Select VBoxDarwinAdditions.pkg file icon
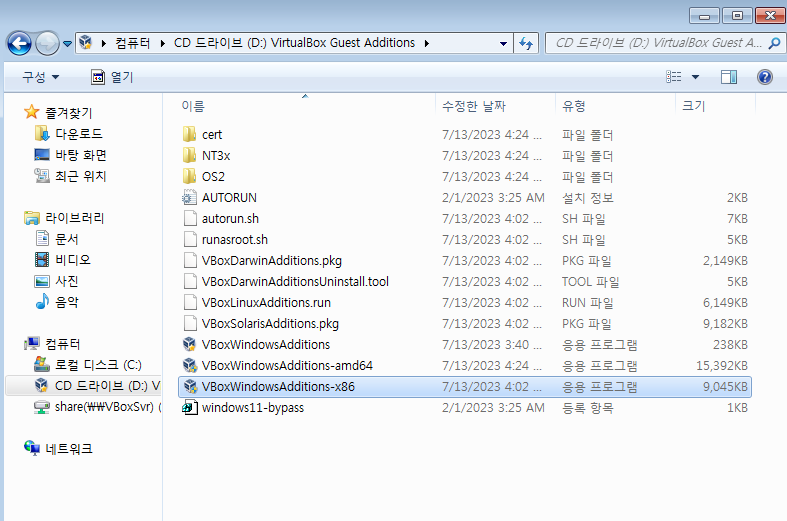The image size is (787, 521). point(190,260)
